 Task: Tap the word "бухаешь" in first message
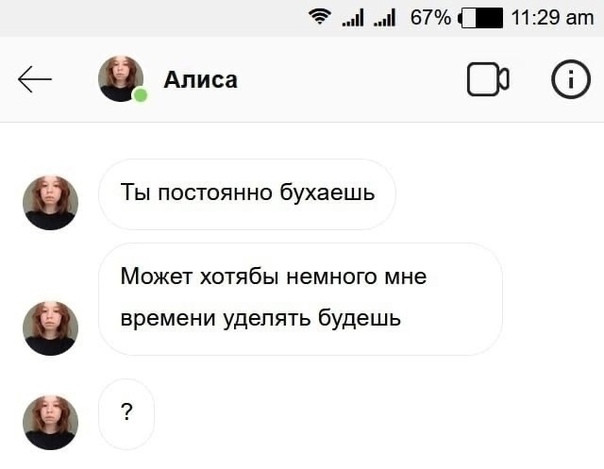tap(327, 193)
